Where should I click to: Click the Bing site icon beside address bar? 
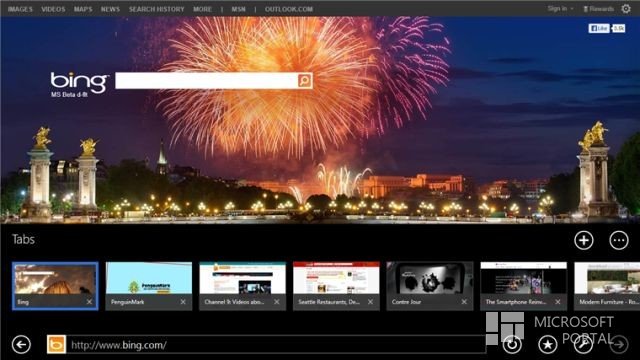coord(56,344)
